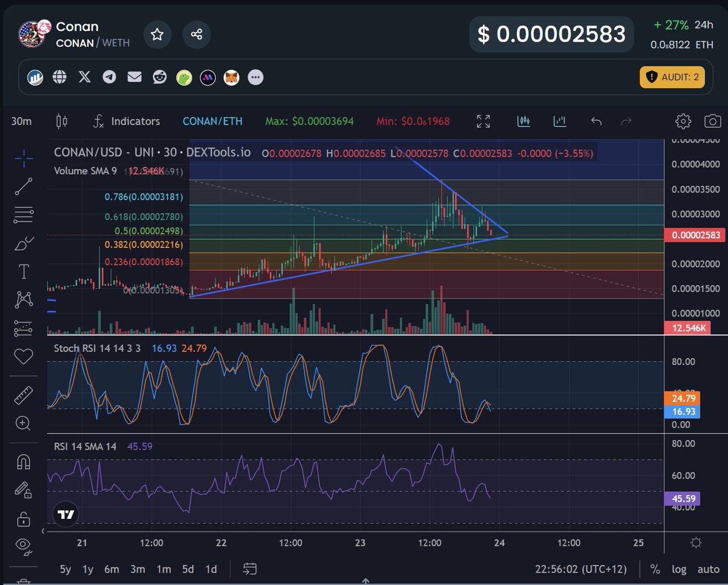
Task: Open the Reddit social link
Action: tap(160, 77)
